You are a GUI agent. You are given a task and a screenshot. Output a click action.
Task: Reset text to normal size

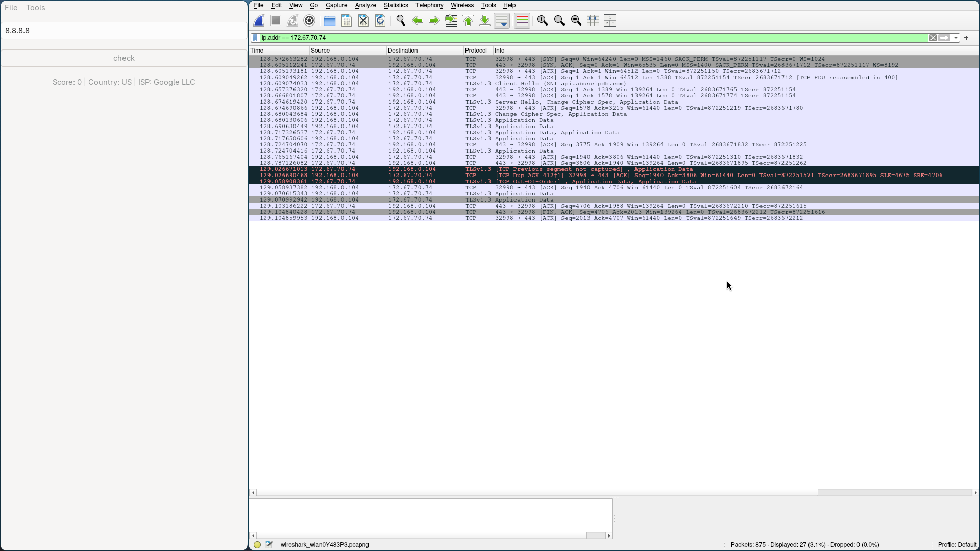[x=576, y=21]
